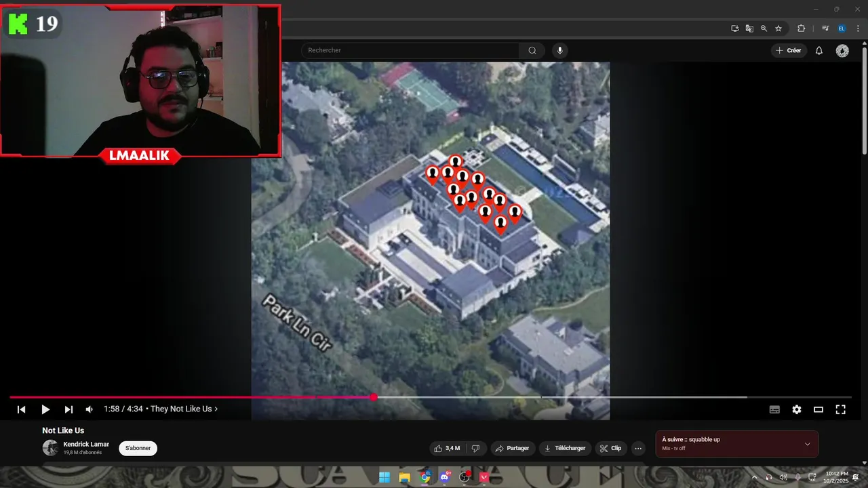The height and width of the screenshot is (488, 868).
Task: Open the browser extensions puzzle icon
Action: [801, 28]
